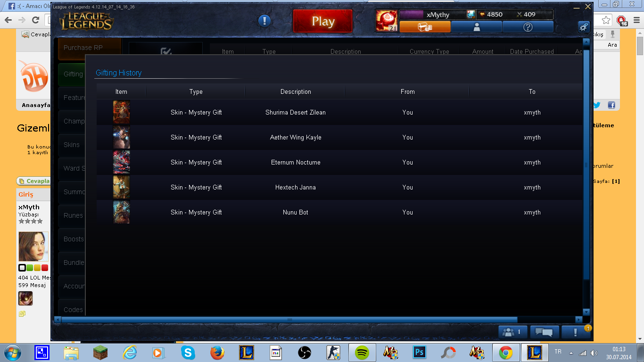The width and height of the screenshot is (644, 362).
Task: Click the red square under the avatar
Action: pyautogui.click(x=45, y=268)
